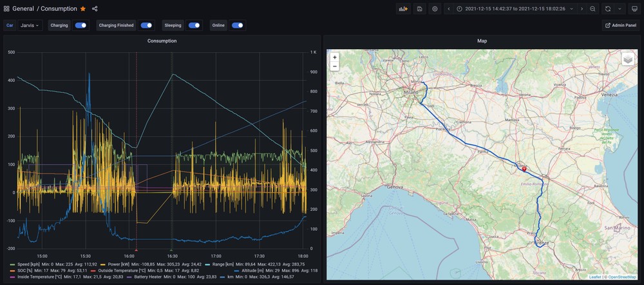The width and height of the screenshot is (644, 285).
Task: Turn off the Sleeping toggle
Action: pyautogui.click(x=194, y=26)
